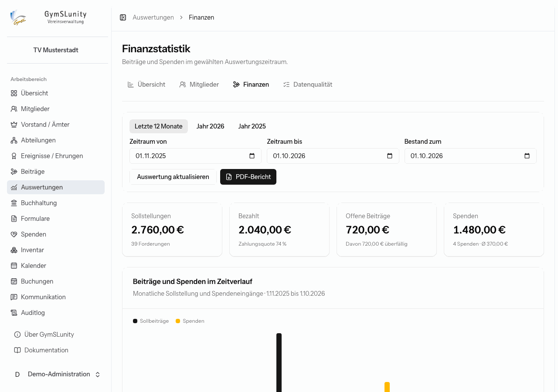The width and height of the screenshot is (558, 392).
Task: Click the Mitglieder people icon in sidebar
Action: click(14, 109)
